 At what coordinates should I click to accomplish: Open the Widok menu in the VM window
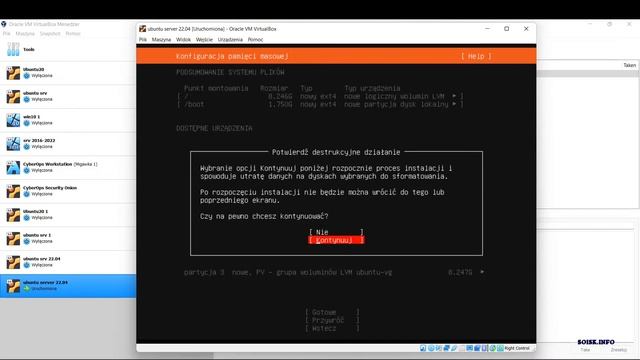(x=183, y=40)
